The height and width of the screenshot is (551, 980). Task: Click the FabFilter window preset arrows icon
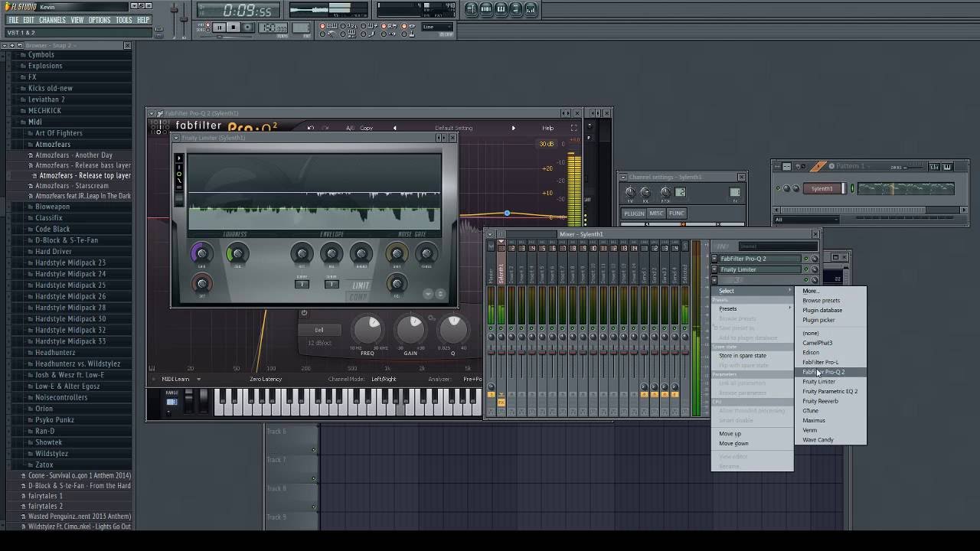tap(565, 113)
